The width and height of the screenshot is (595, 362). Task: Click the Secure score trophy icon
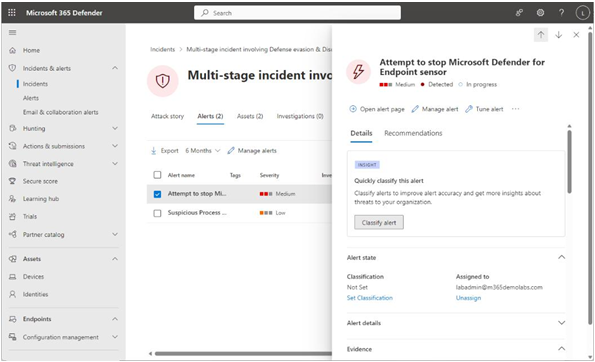13,181
